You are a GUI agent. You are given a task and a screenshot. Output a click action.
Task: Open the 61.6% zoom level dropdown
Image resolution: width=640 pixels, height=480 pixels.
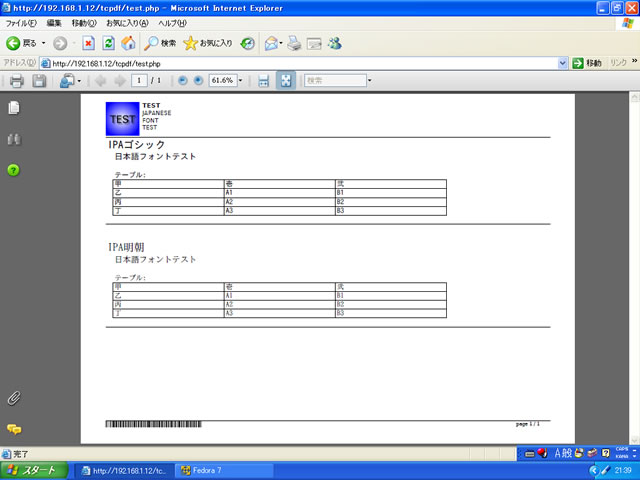coord(241,80)
